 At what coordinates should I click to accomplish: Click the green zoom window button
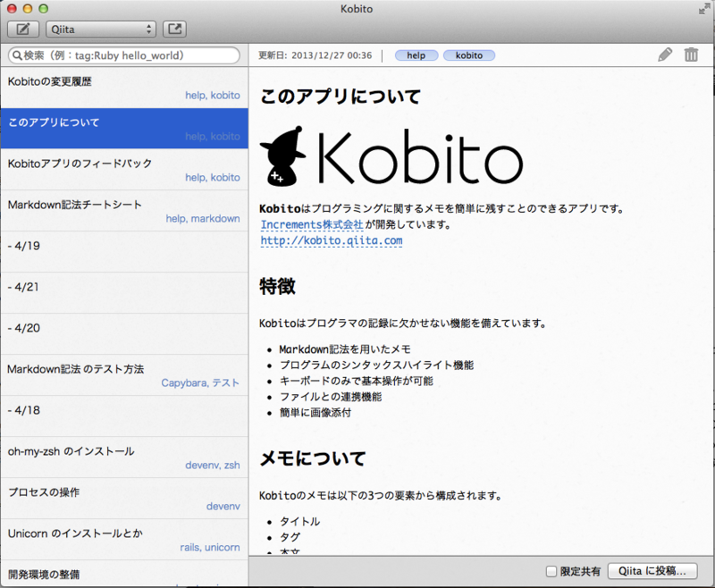[43, 9]
